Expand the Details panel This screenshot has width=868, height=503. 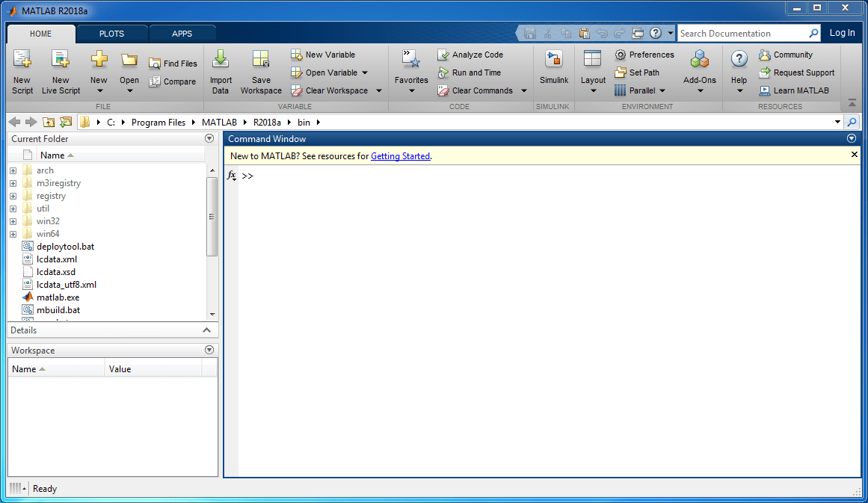point(206,330)
